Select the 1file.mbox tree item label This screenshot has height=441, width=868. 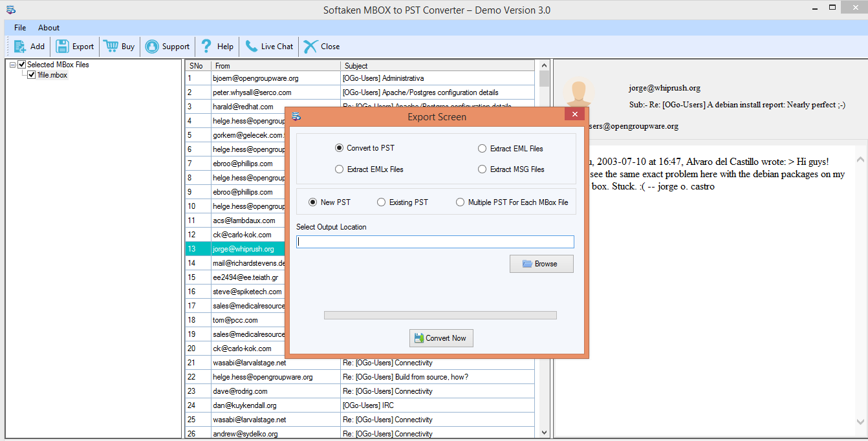coord(52,75)
